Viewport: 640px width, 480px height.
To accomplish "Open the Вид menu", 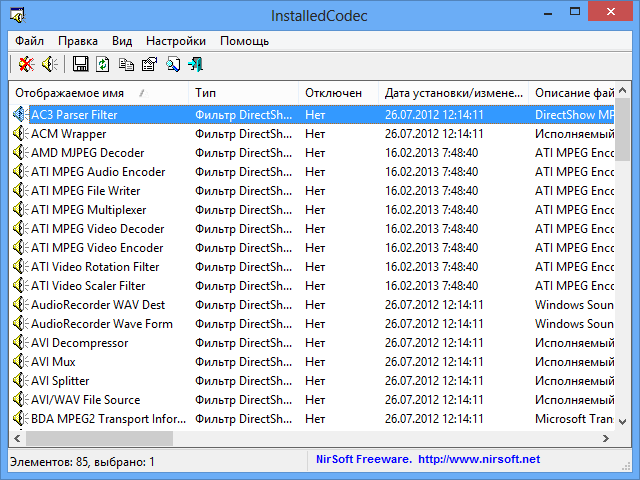I will (x=122, y=41).
